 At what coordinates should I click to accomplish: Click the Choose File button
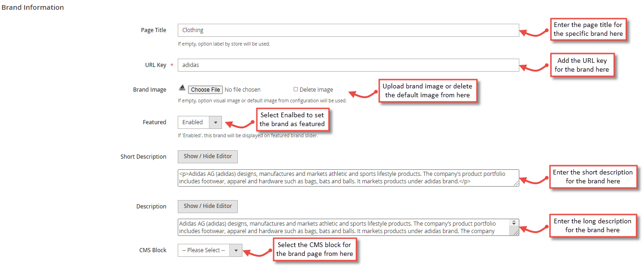pos(205,90)
